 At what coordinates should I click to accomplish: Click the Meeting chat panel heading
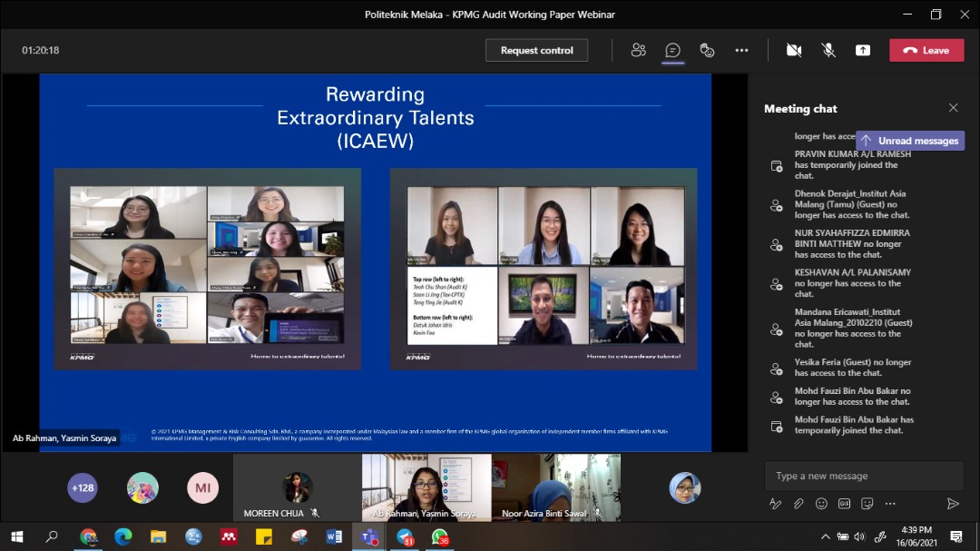tap(800, 108)
